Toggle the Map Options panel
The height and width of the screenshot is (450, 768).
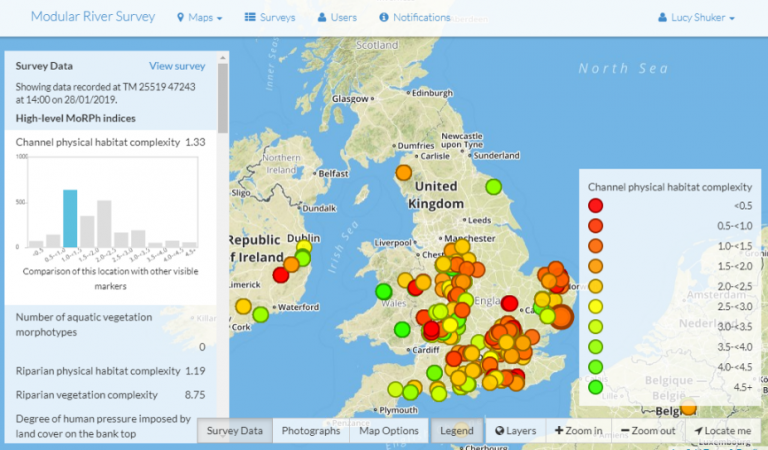(389, 431)
